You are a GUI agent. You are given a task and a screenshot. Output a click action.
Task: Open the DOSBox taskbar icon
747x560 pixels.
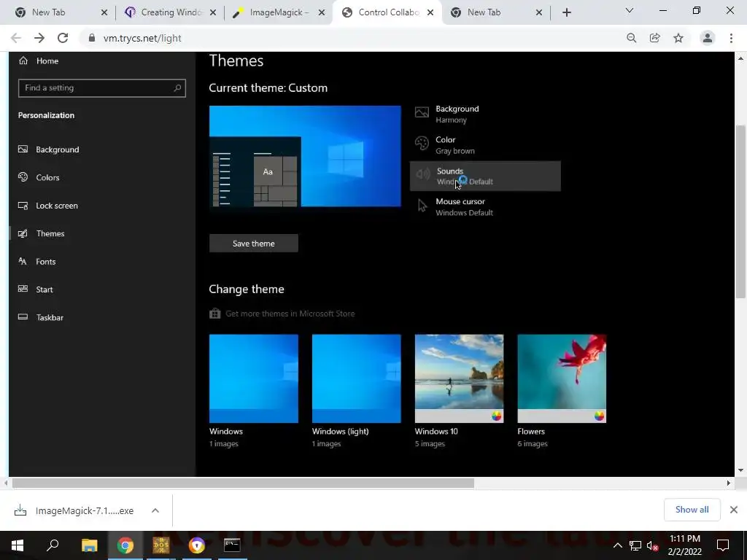point(161,545)
